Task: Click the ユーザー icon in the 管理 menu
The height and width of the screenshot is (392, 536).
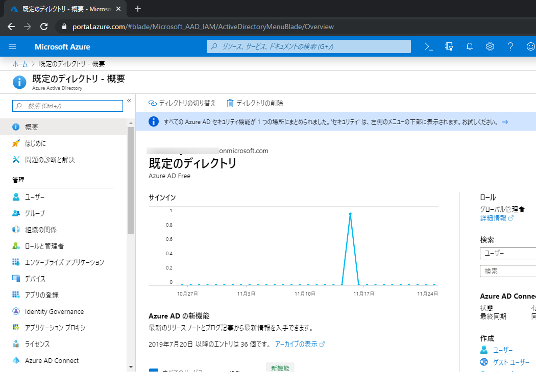Action: click(x=16, y=197)
